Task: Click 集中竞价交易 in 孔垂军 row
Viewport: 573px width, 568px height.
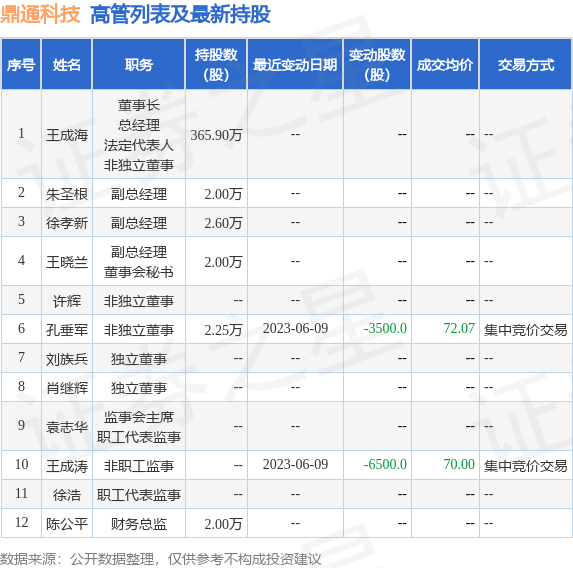Action: (x=525, y=330)
